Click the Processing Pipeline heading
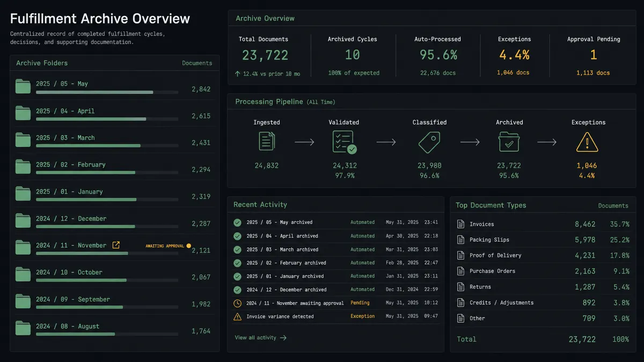Viewport: 644px width, 362px height. (x=269, y=102)
